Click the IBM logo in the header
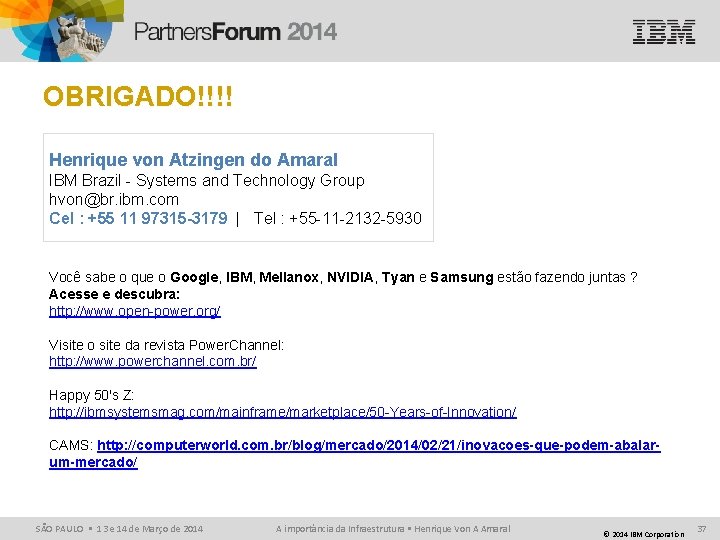 664,32
